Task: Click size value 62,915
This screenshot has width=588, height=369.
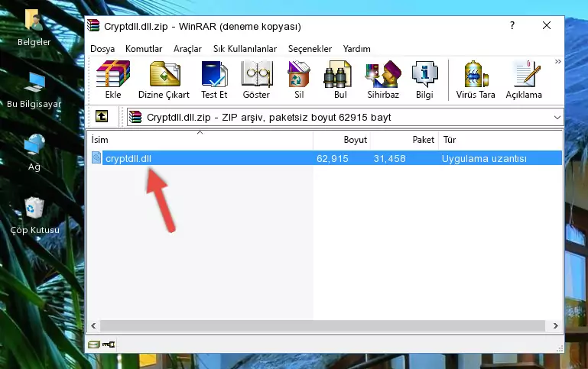Action: (333, 158)
